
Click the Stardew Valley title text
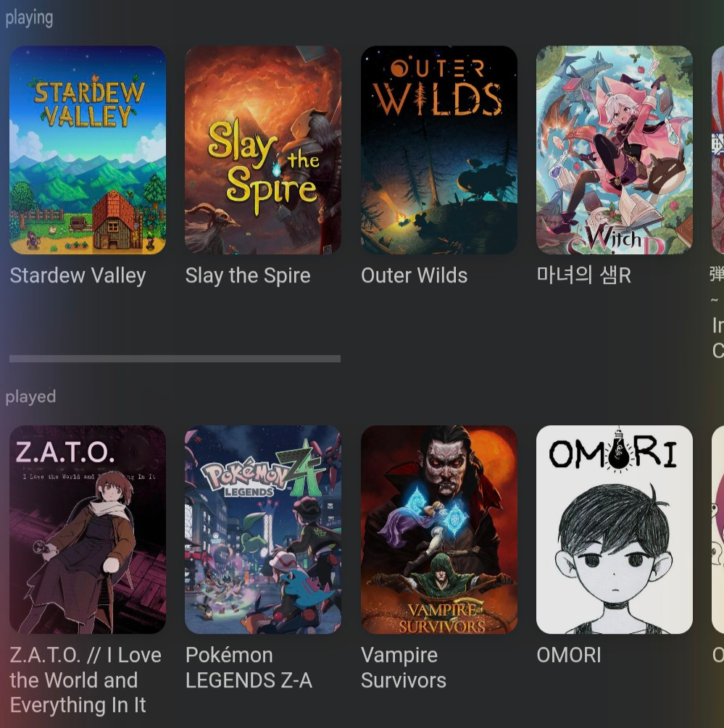coord(78,276)
